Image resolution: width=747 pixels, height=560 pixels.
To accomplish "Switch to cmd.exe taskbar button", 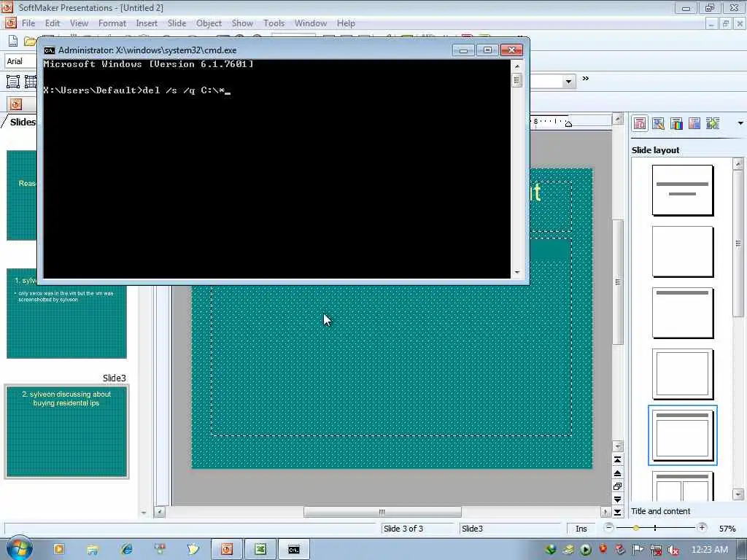I will point(294,550).
